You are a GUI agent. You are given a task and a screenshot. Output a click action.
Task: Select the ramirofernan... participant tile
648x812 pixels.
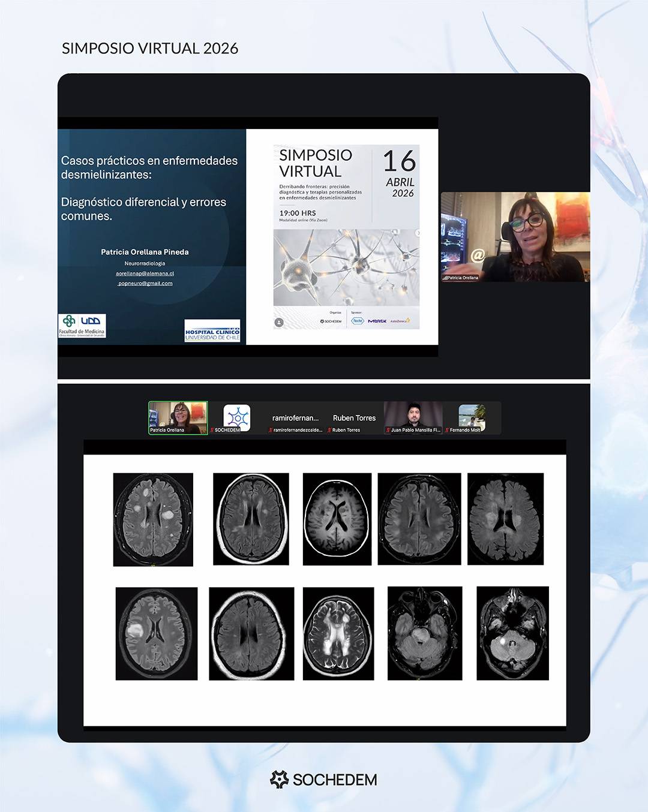tap(295, 418)
